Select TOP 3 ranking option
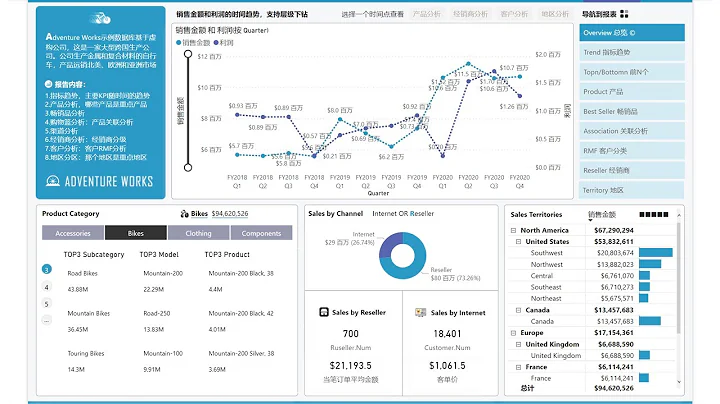The image size is (720, 404). (47, 269)
